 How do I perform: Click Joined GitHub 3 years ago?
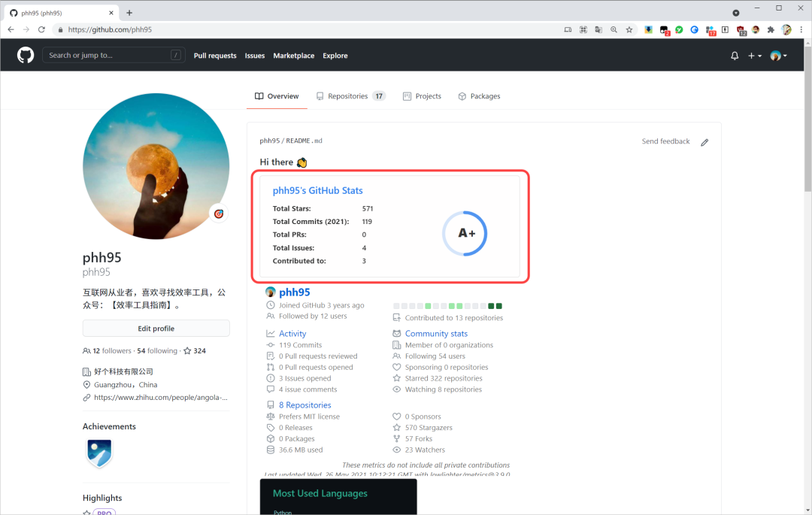(321, 305)
